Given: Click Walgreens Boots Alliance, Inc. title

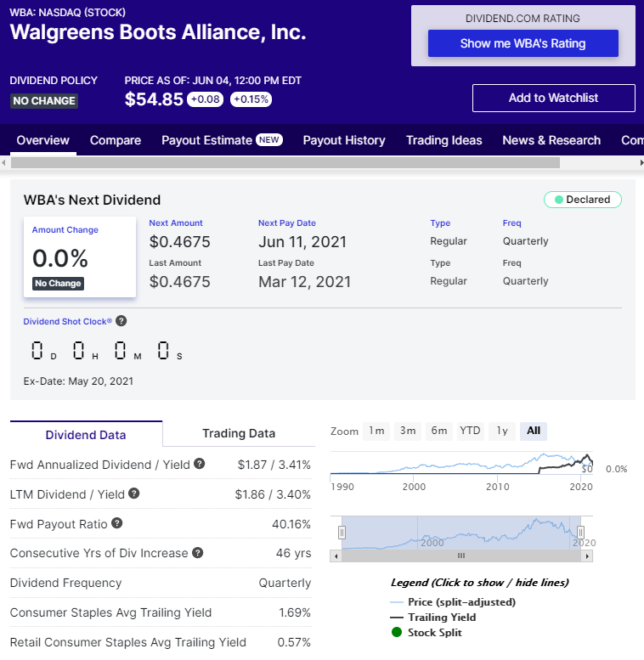Looking at the screenshot, I should tap(158, 32).
